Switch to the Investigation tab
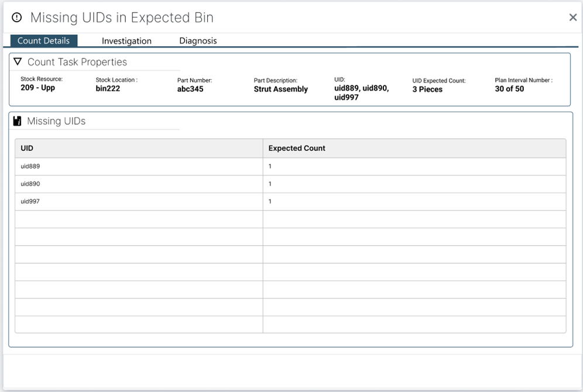Image resolution: width=583 pixels, height=392 pixels. click(126, 41)
